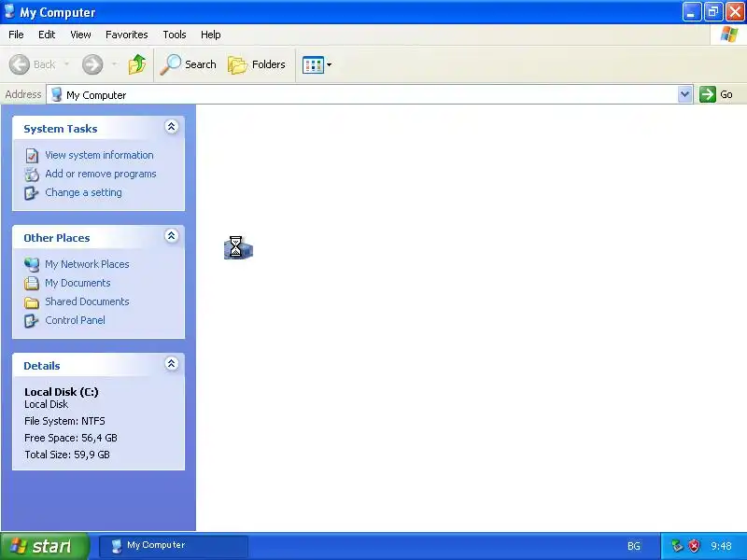Image resolution: width=747 pixels, height=560 pixels.
Task: Click the Free Space: 56,4 GB text
Action: [x=71, y=438]
